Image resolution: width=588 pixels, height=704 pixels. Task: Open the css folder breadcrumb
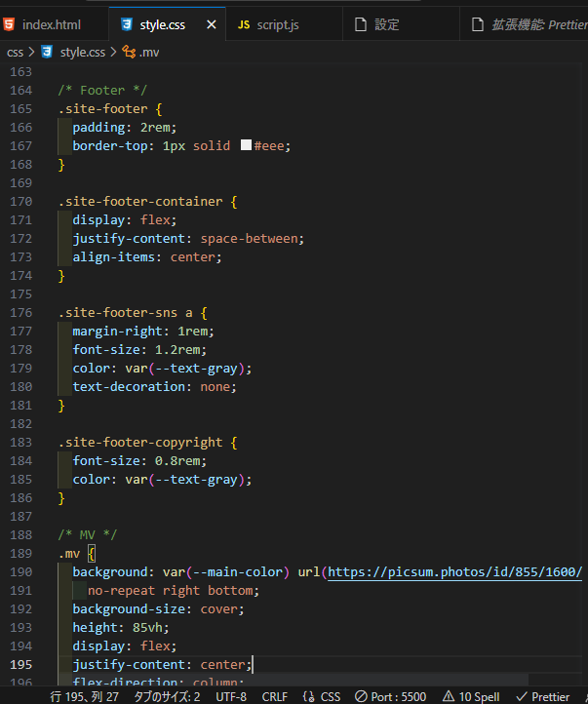(x=15, y=53)
